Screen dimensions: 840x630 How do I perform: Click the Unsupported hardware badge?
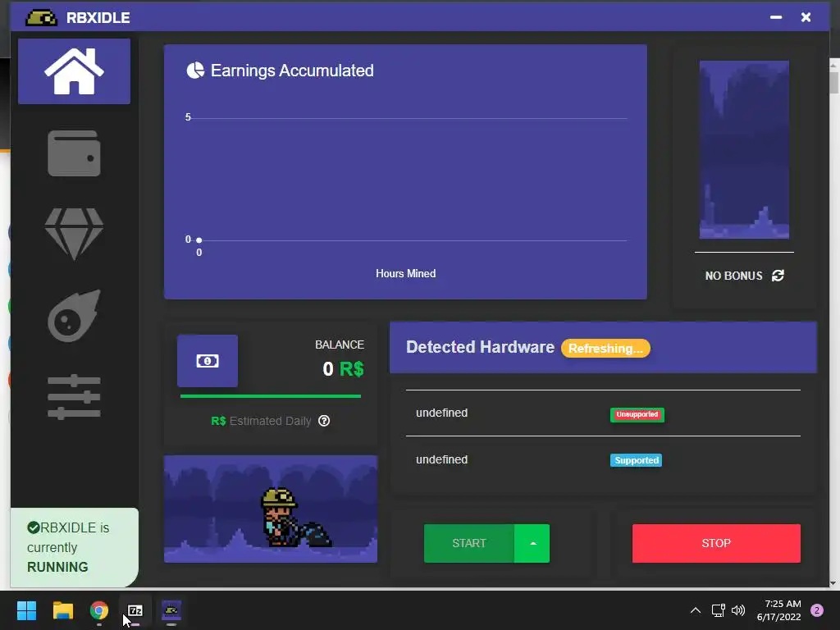[637, 414]
